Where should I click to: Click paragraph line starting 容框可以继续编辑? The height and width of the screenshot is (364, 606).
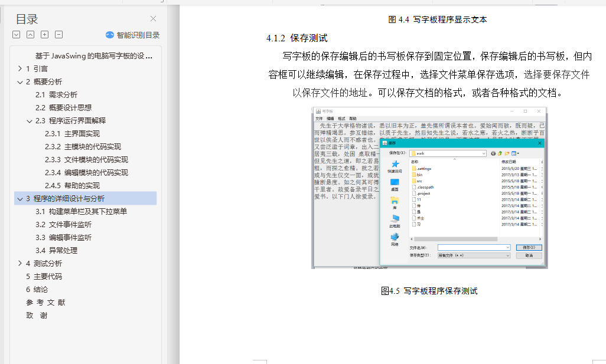[429, 74]
